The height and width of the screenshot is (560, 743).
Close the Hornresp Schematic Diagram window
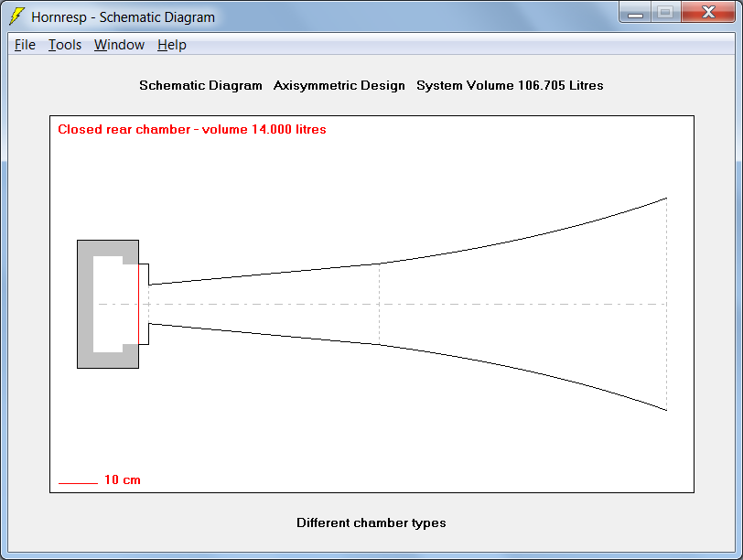[x=708, y=13]
